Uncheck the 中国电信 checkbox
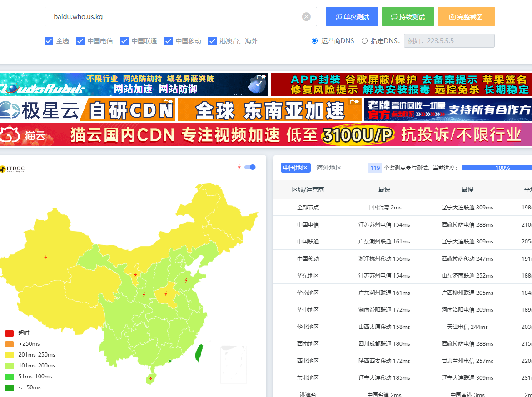 [x=80, y=41]
